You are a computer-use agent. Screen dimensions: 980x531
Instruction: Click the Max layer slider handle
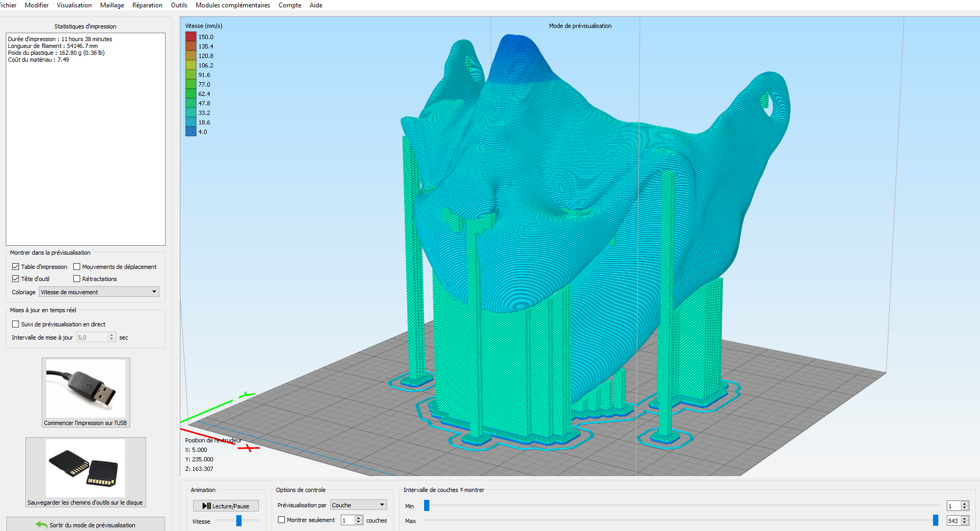tap(936, 520)
